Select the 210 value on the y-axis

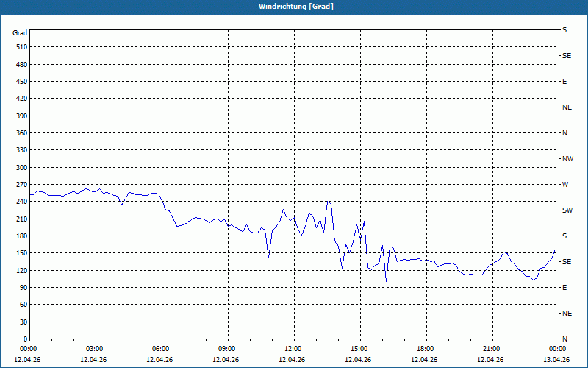point(22,219)
